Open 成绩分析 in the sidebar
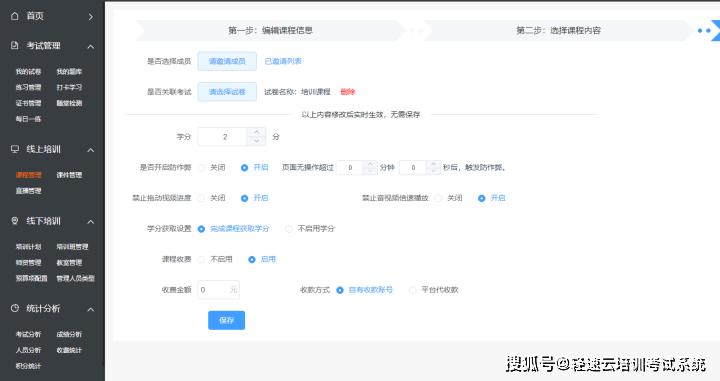The image size is (720, 381). pos(69,334)
